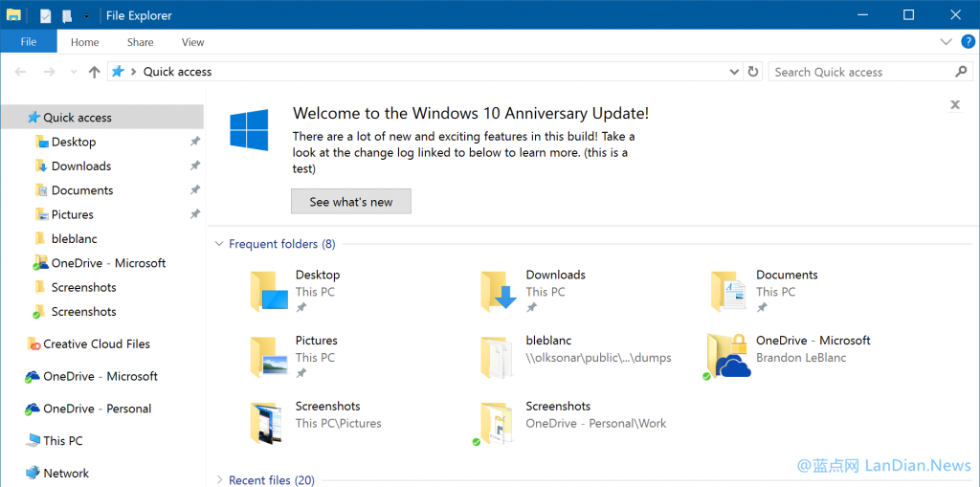Unpin Pictures using its sidebar pin icon
The height and width of the screenshot is (487, 980).
[195, 213]
